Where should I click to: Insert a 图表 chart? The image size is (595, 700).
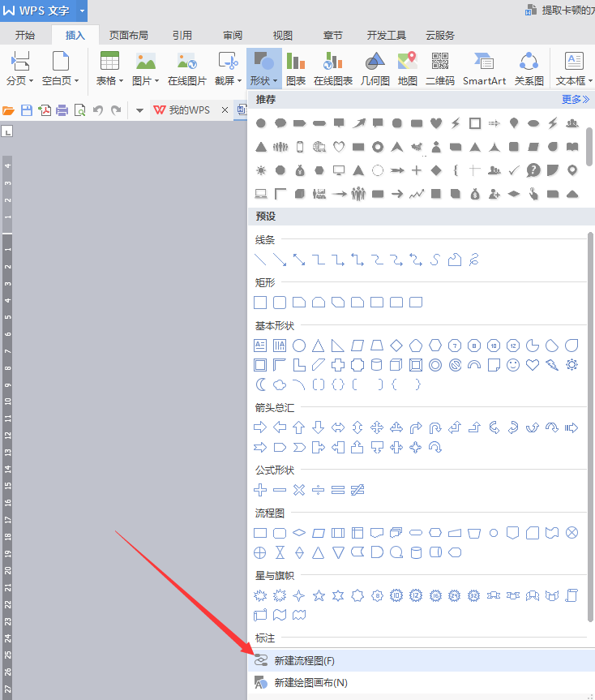(x=296, y=67)
